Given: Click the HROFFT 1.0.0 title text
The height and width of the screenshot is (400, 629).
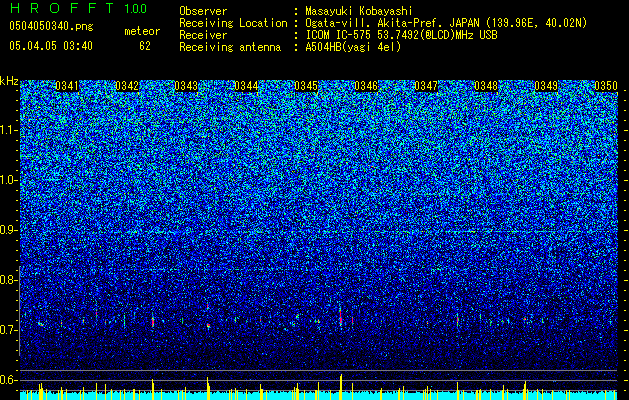Looking at the screenshot, I should tap(78, 8).
